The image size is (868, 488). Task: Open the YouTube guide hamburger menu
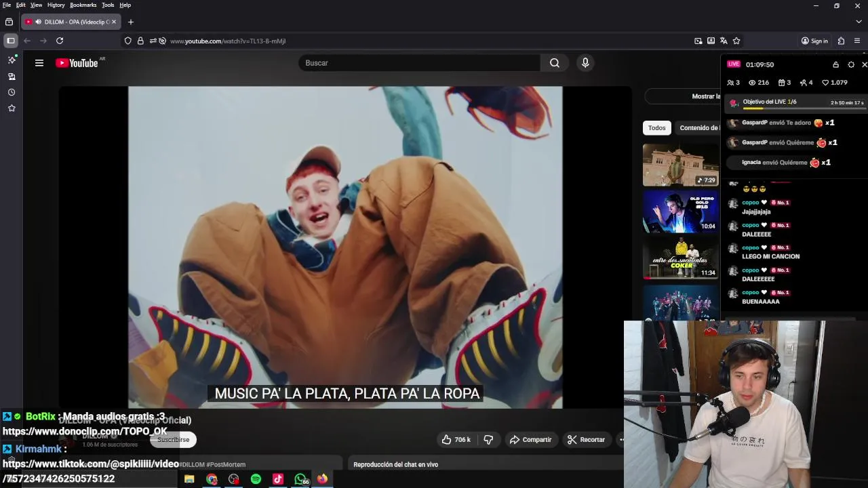(39, 63)
